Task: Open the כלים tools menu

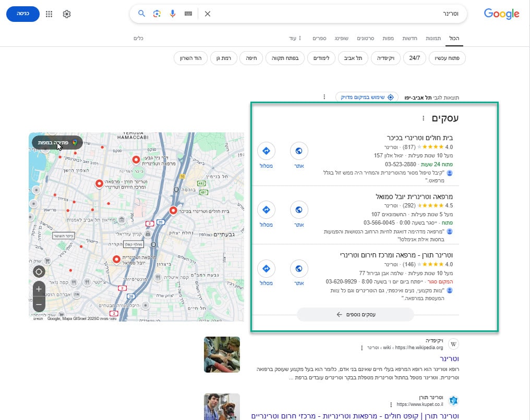Action: (x=138, y=38)
